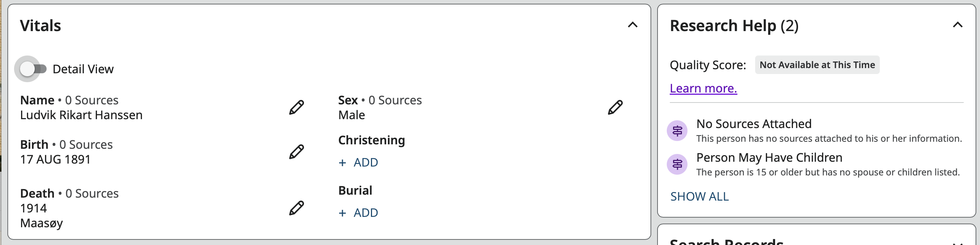Collapse the Research Help panel chevron

957,25
